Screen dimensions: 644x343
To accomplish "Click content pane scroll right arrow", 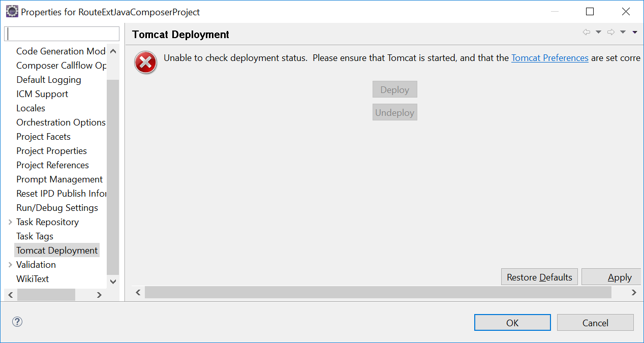I will (634, 292).
